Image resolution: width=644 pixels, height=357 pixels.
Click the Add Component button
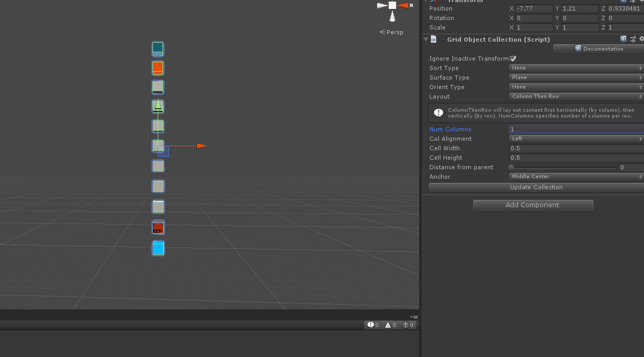(x=533, y=205)
